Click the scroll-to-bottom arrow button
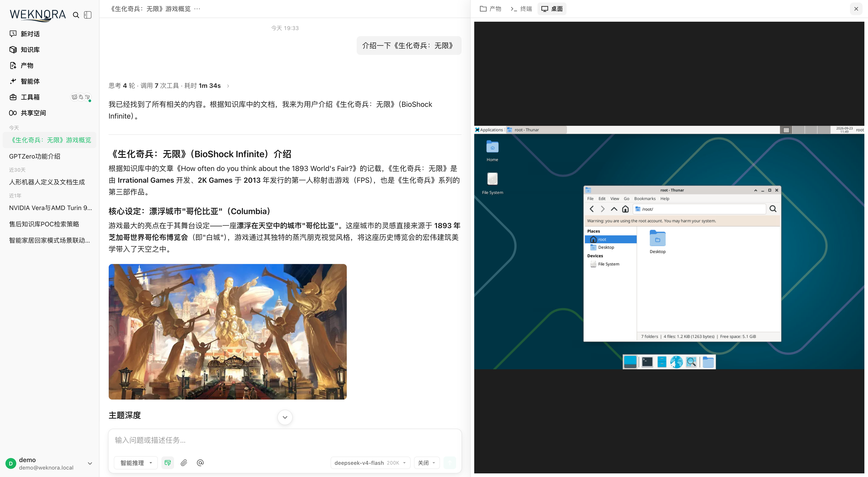 pyautogui.click(x=285, y=417)
